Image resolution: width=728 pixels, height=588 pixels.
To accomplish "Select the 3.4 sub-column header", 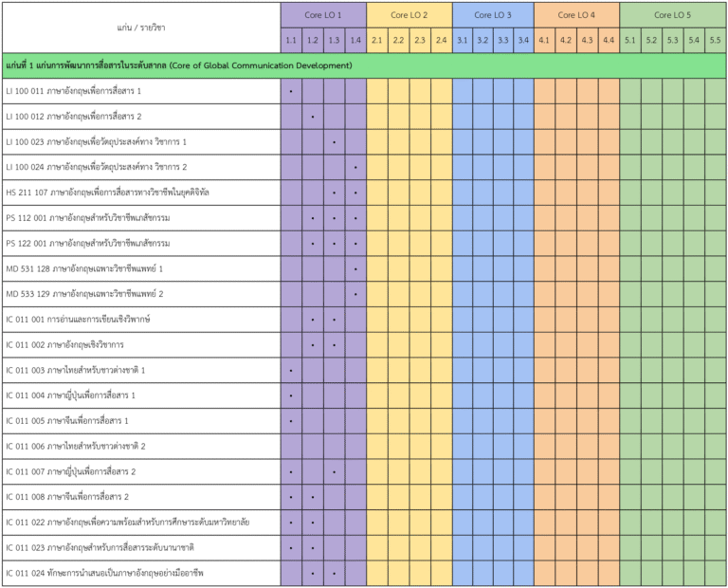I will 523,41.
